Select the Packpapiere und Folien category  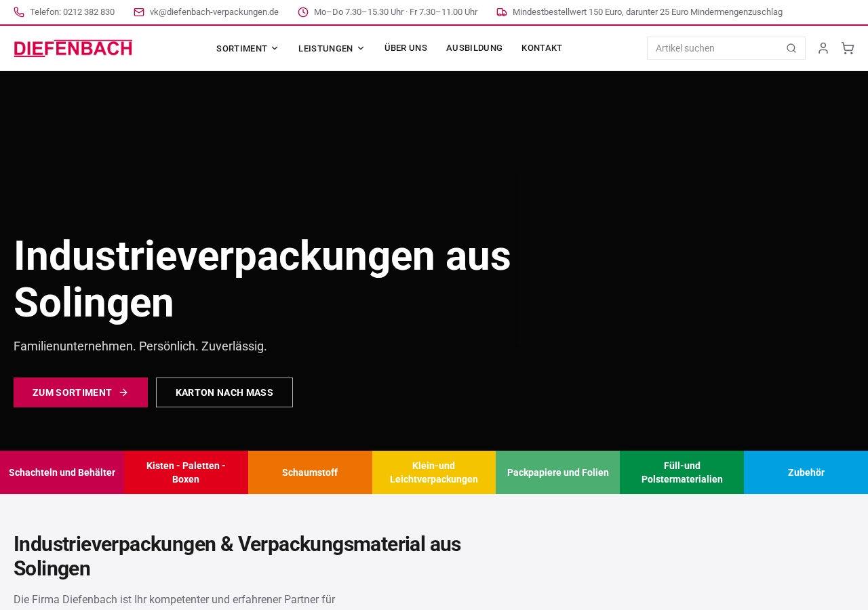pyautogui.click(x=557, y=472)
